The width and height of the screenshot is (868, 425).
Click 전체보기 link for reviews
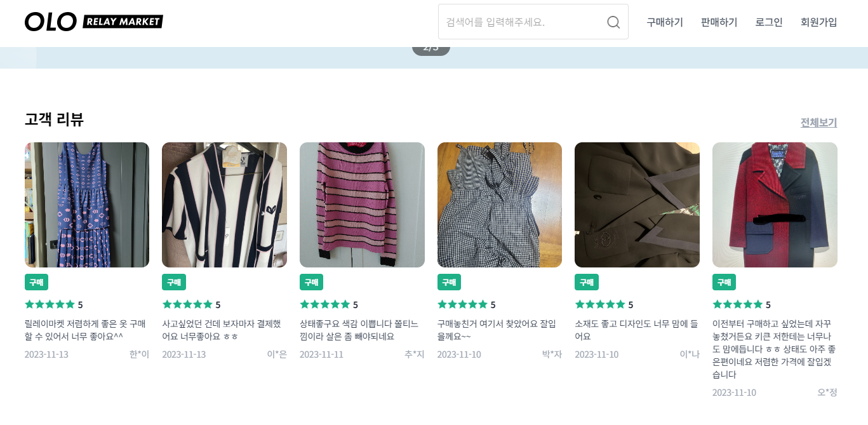[x=818, y=123]
